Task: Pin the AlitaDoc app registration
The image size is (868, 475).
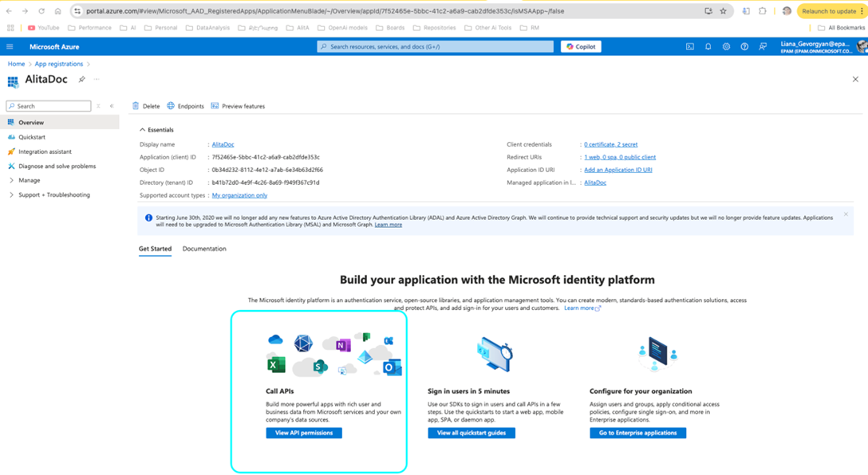Action: click(x=82, y=80)
